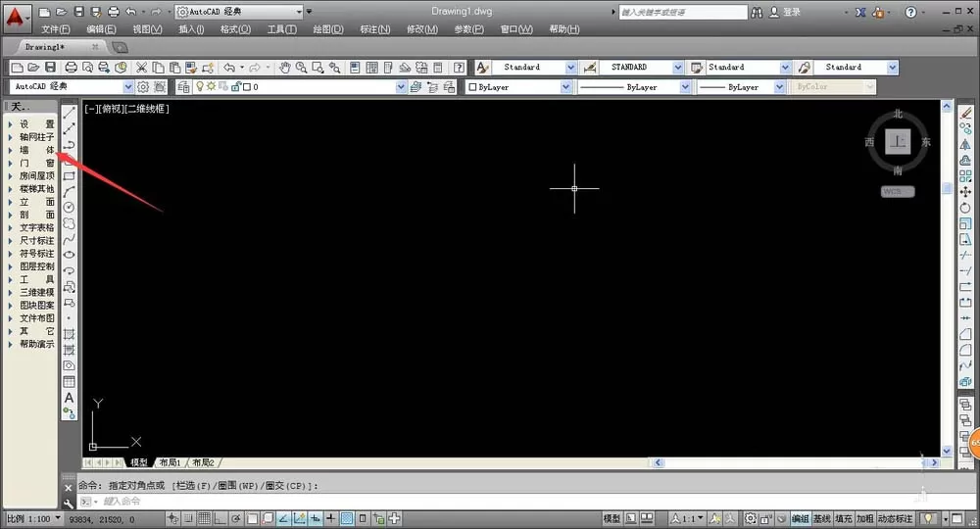Toggle Polar tracking in status bar
Image resolution: width=980 pixels, height=529 pixels.
coord(236,518)
